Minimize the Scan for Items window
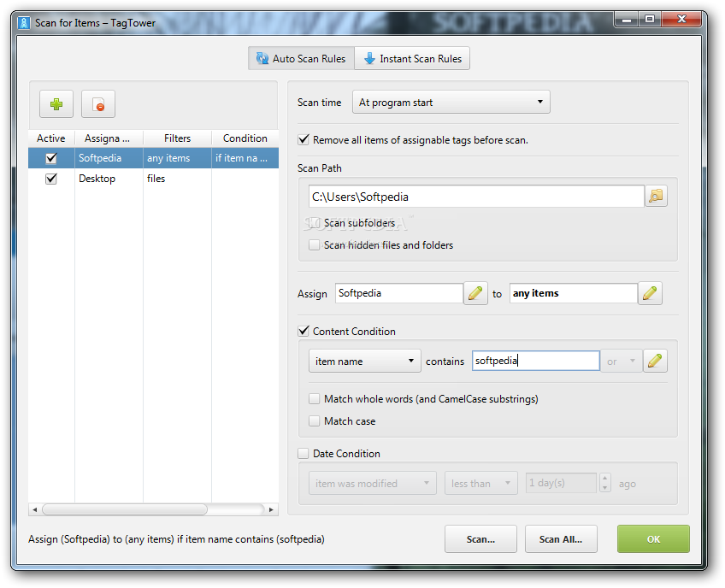The image size is (725, 588). 627,20
